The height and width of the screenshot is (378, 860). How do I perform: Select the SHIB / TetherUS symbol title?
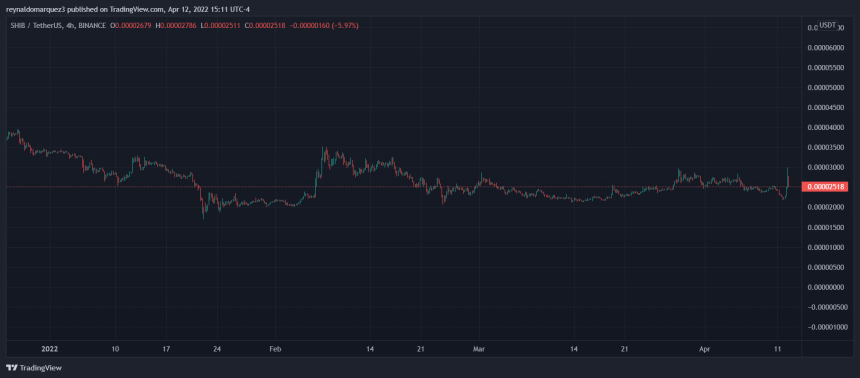coord(37,26)
